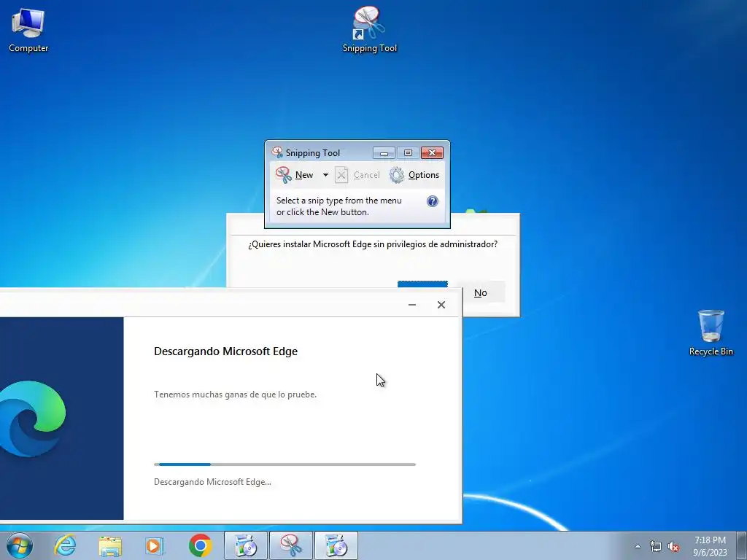Click the Microsoft Edge logo in installer
The width and height of the screenshot is (747, 560).
point(32,419)
